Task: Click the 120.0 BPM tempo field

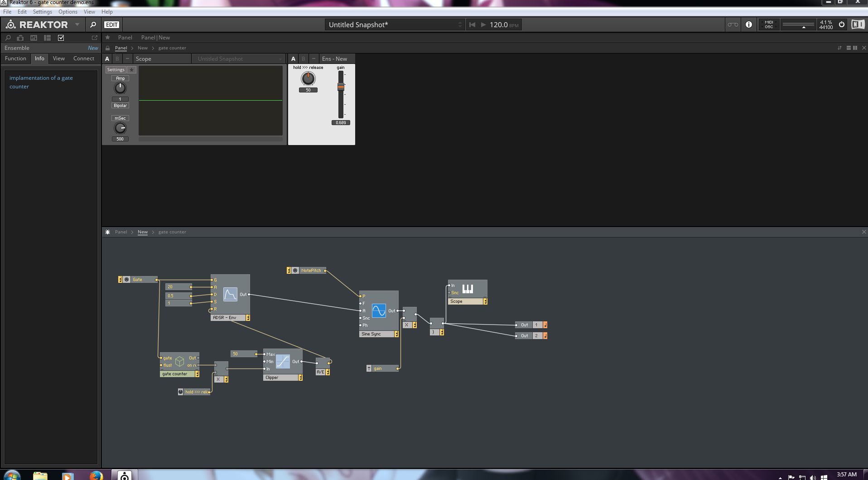Action: pos(504,25)
